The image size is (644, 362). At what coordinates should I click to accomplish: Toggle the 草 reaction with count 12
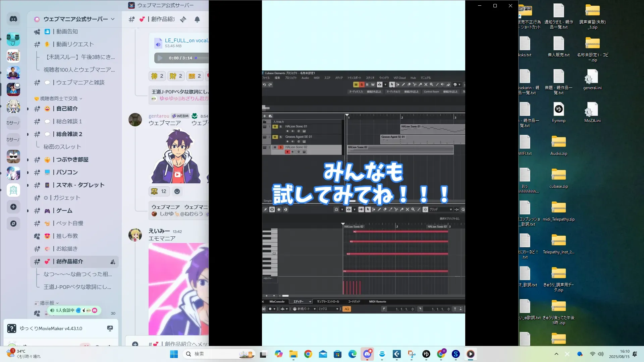click(x=159, y=191)
